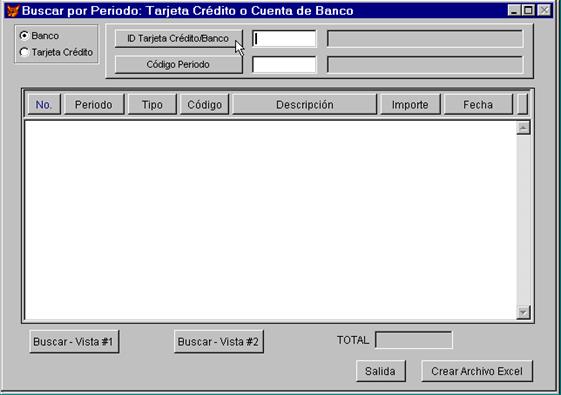Click the TOTAL amount field

[x=414, y=340]
